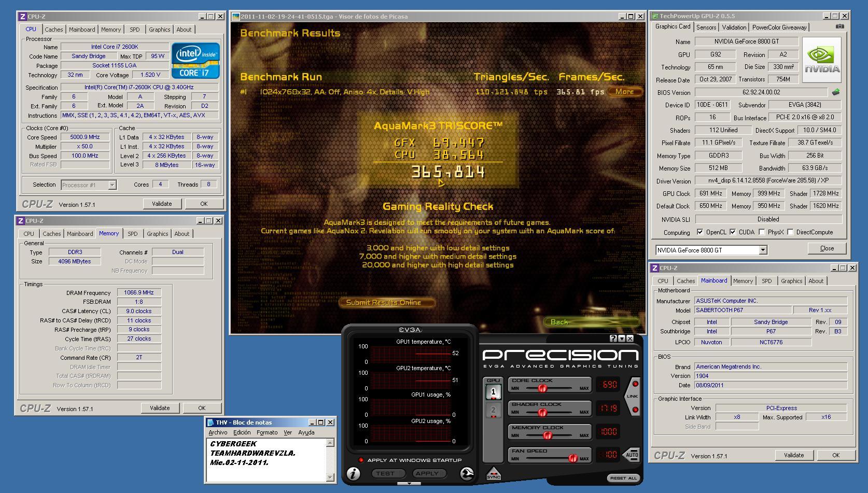The width and height of the screenshot is (868, 493).
Task: Click the Notepad title bar icon
Action: pos(210,422)
